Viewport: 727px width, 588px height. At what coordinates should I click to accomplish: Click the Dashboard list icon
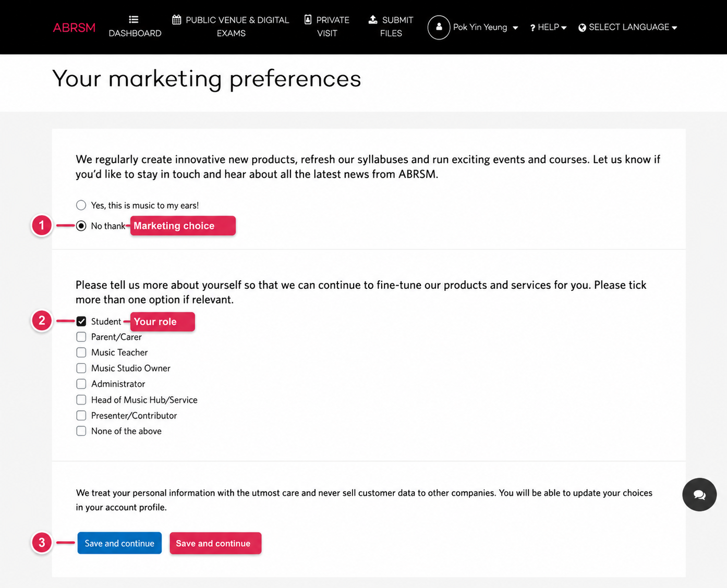pos(134,19)
